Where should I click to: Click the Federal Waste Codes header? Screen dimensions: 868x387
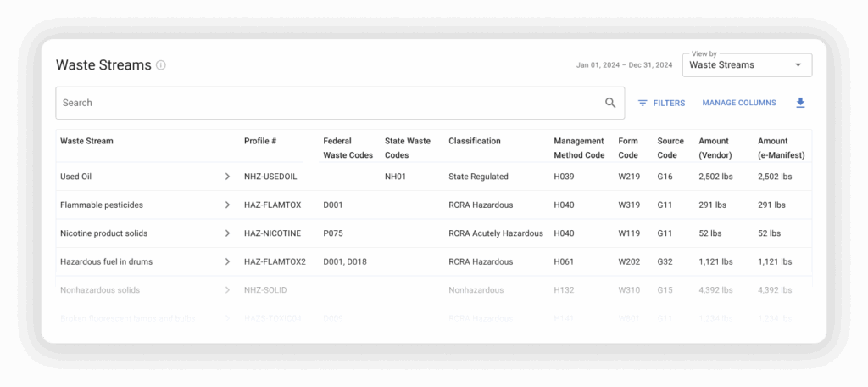tap(348, 148)
